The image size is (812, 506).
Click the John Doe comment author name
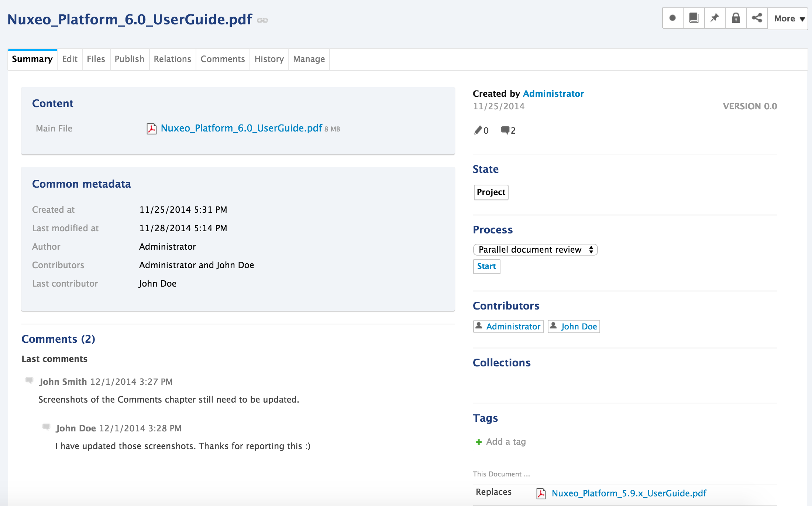pos(76,428)
